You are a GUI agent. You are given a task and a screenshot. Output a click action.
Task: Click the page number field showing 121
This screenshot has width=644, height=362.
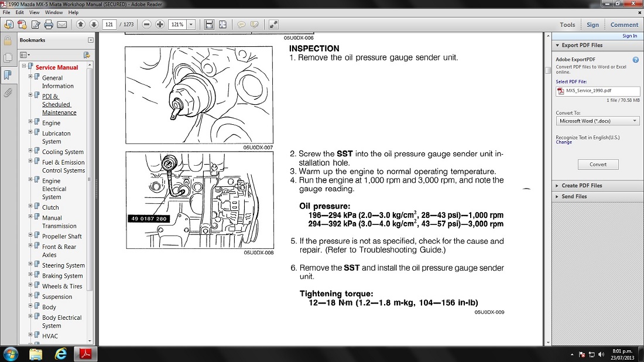pyautogui.click(x=109, y=25)
